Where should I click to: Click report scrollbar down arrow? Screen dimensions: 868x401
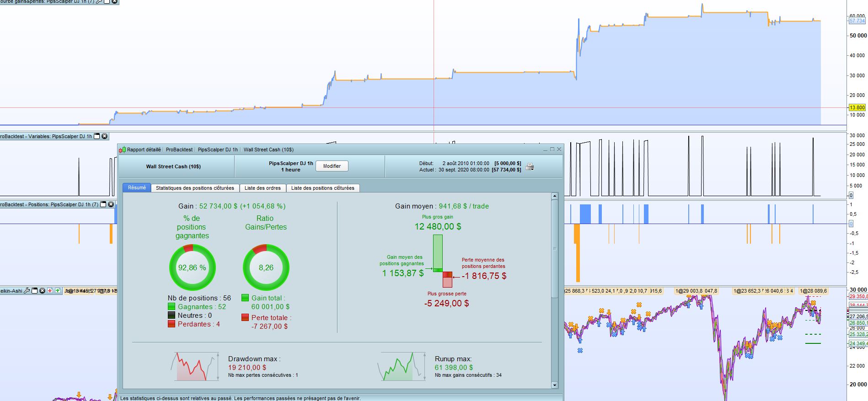coord(555,385)
